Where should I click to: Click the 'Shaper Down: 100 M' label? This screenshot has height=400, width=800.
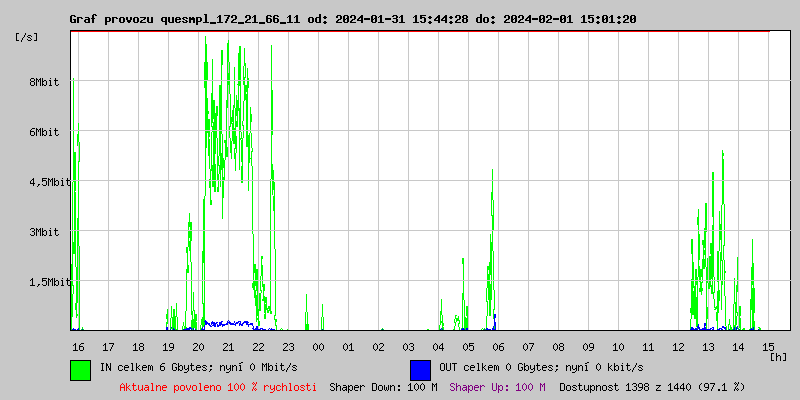[383, 386]
